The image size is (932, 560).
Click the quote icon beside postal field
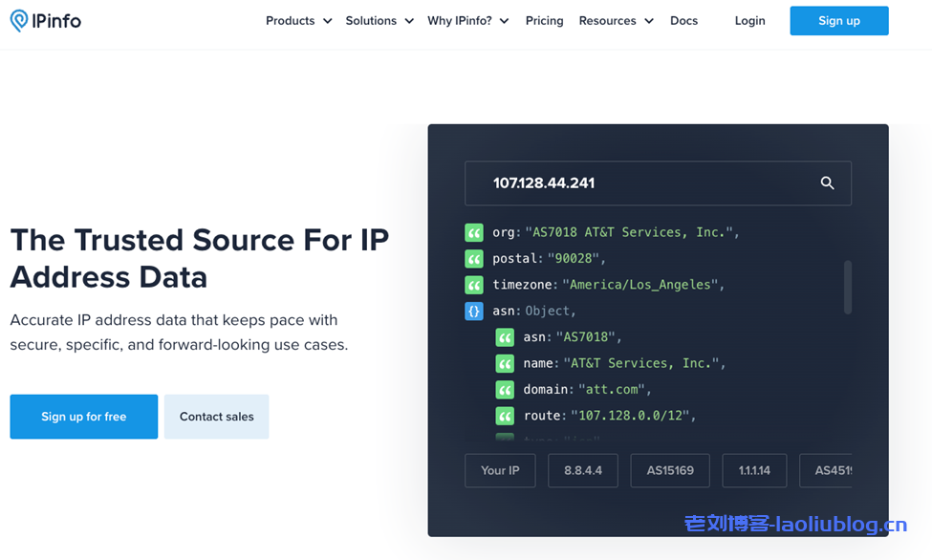[474, 259]
